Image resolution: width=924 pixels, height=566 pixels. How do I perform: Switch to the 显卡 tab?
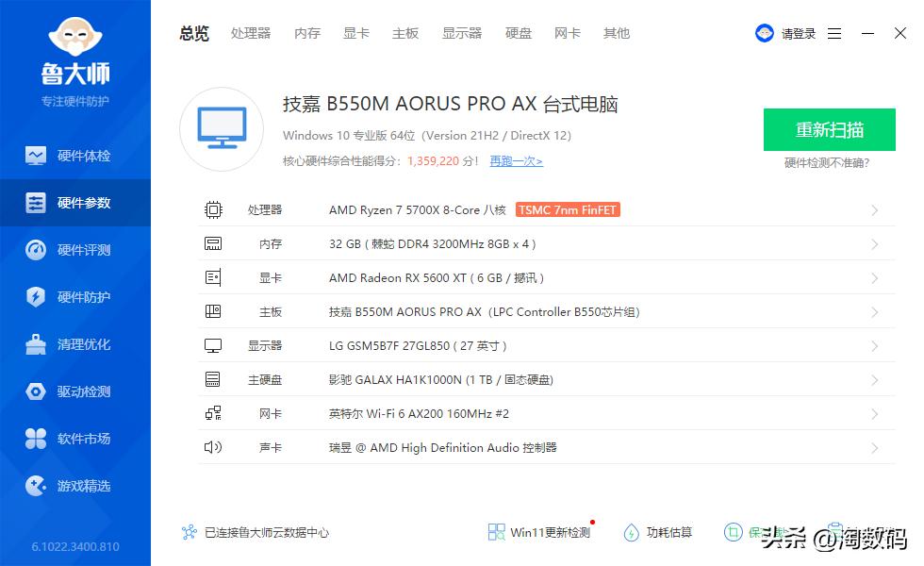pos(355,33)
